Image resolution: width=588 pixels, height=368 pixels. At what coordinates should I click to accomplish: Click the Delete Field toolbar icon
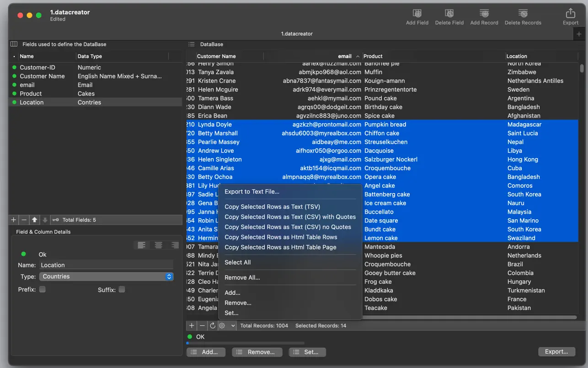449,14
